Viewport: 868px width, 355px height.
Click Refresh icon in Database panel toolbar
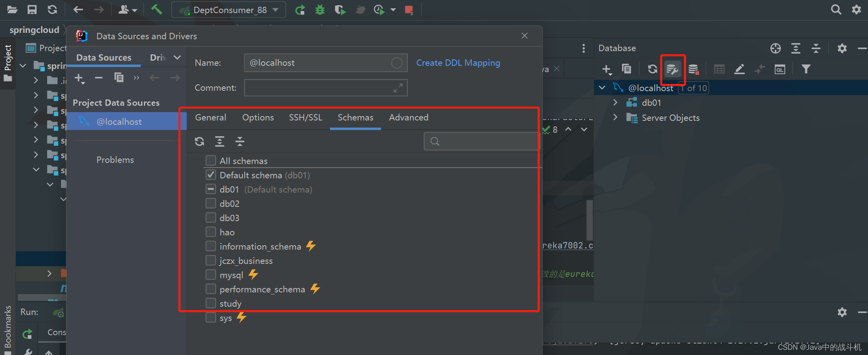[652, 69]
